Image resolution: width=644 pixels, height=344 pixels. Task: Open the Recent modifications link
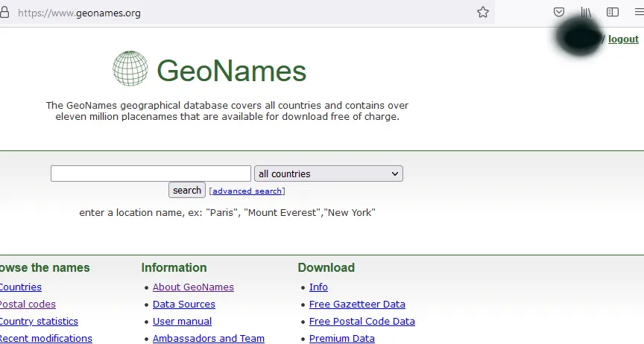point(46,338)
